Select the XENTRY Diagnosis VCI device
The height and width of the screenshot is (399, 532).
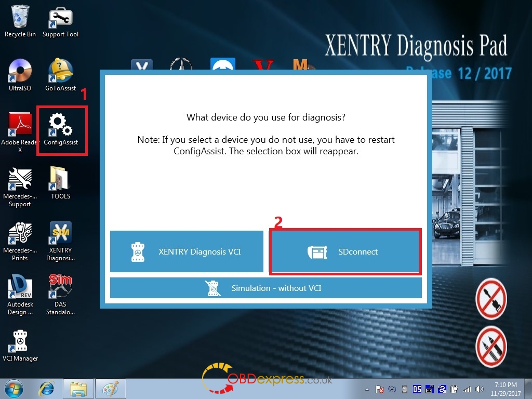click(187, 252)
